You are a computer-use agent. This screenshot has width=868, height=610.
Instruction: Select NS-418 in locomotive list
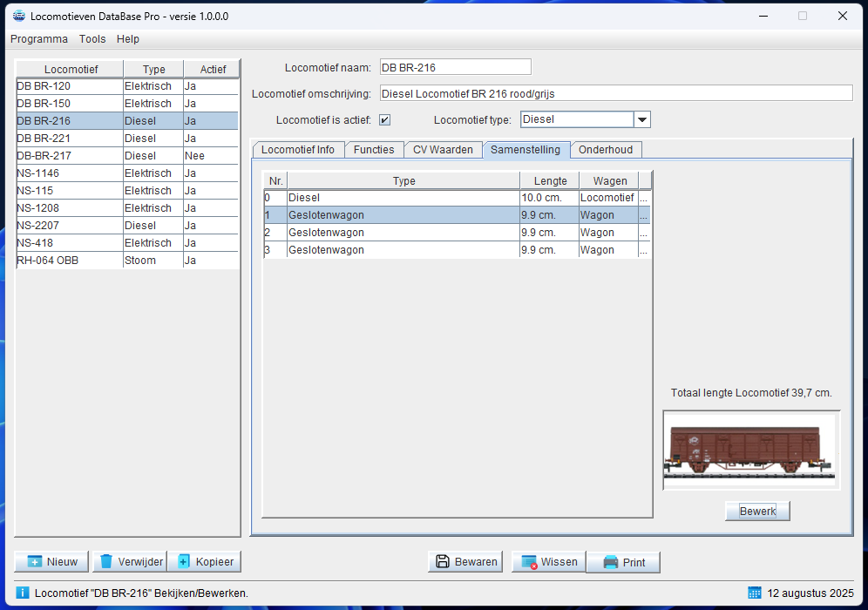pos(127,243)
